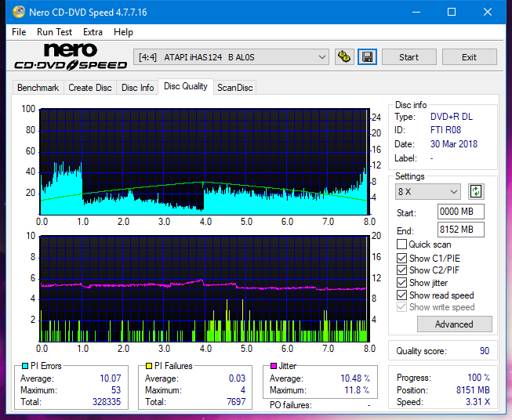Minimize the Nero CD-DVD Speed window

pos(416,12)
